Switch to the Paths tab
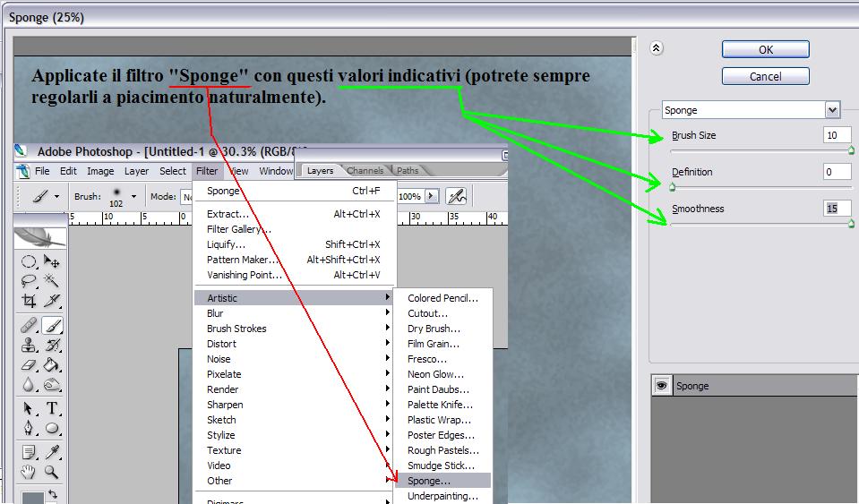Image resolution: width=859 pixels, height=504 pixels. pos(408,171)
